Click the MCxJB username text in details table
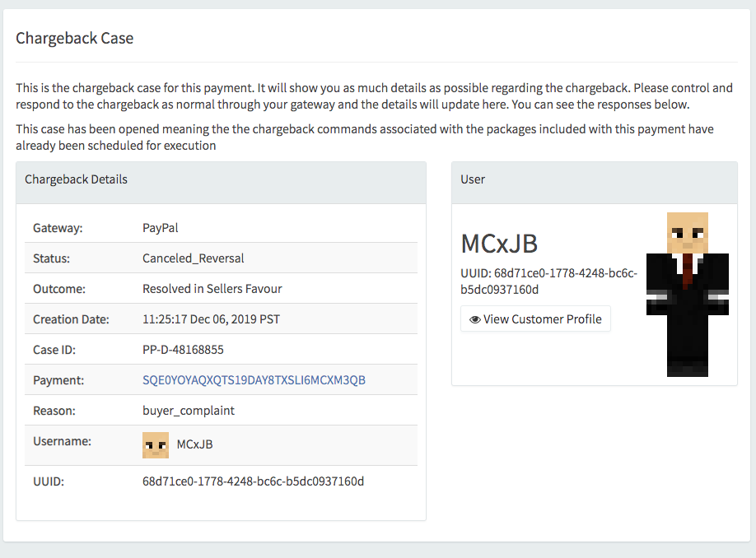Screen dimensions: 756x558 pyautogui.click(x=194, y=444)
